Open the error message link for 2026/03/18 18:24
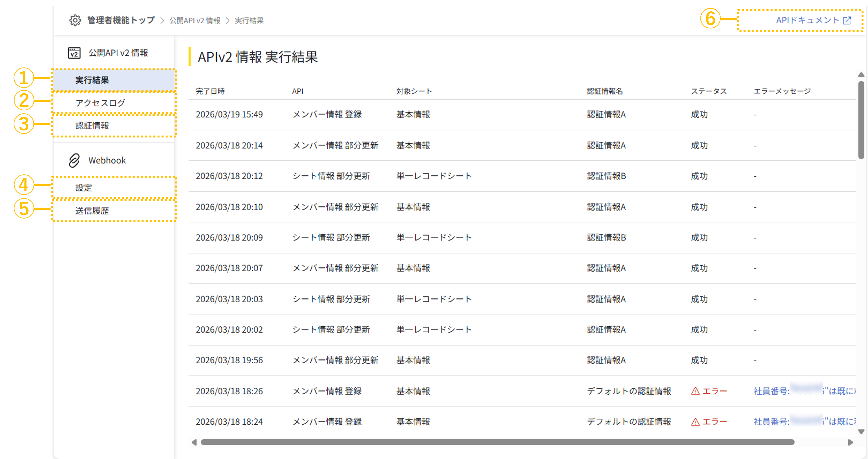This screenshot has width=868, height=459. pyautogui.click(x=805, y=422)
